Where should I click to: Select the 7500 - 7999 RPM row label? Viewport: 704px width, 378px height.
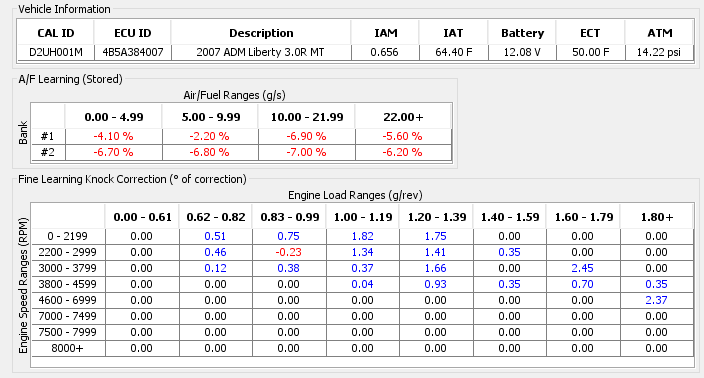pyautogui.click(x=67, y=332)
